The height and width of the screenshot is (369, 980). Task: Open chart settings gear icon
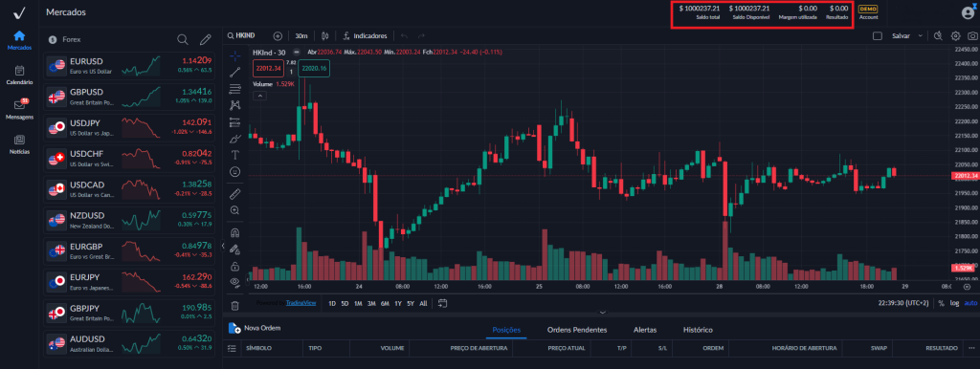[x=956, y=36]
